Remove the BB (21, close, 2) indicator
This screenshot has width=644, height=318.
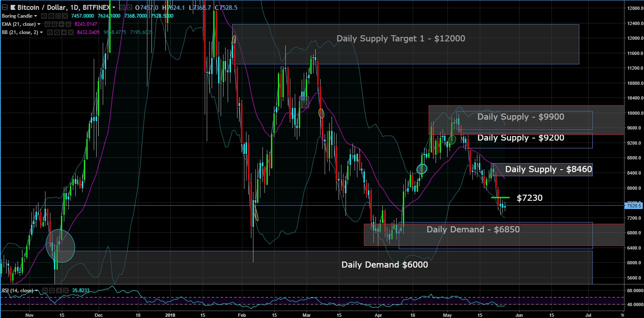click(70, 32)
